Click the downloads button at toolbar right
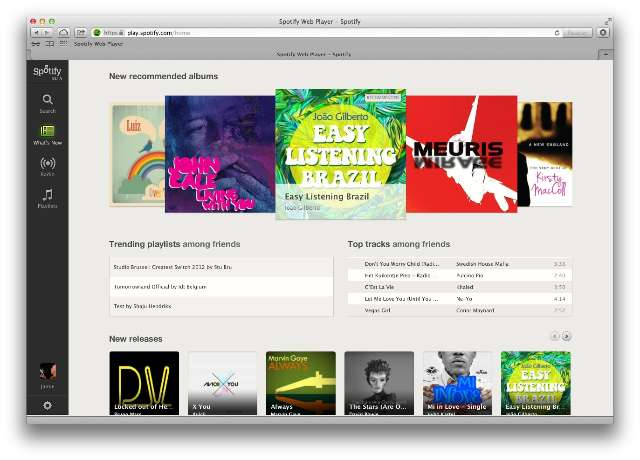This screenshot has height=460, width=640. (603, 33)
